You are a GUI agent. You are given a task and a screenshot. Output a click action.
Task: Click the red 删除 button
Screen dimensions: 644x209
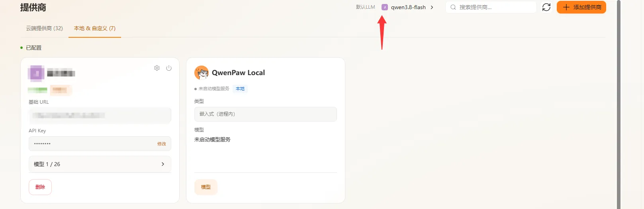(40, 187)
